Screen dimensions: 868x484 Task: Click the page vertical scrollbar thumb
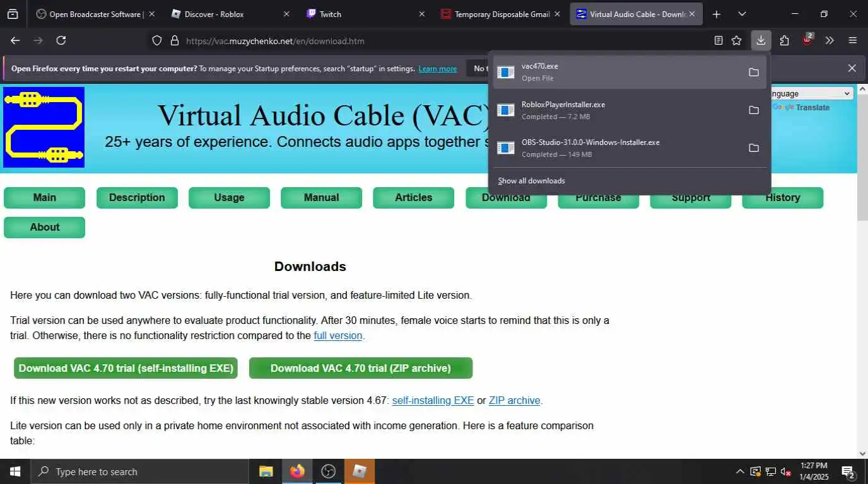(862, 158)
